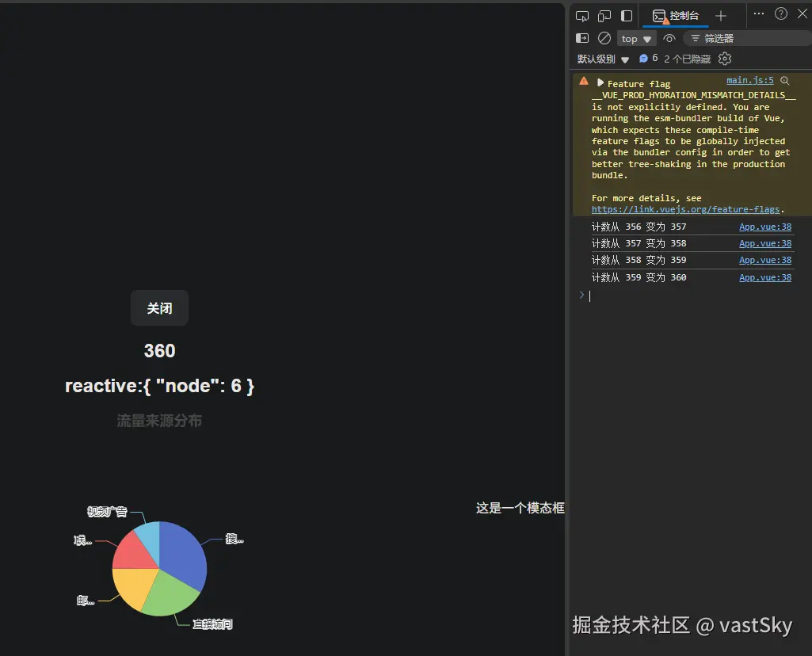This screenshot has width=812, height=656.
Task: Click the 2 个已隐藏 hidden messages label
Action: tap(687, 59)
